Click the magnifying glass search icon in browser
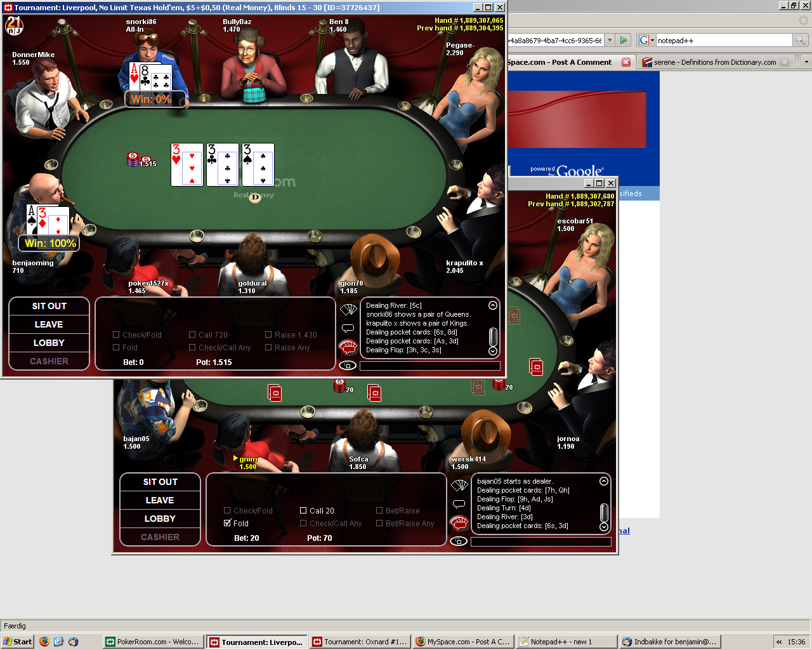The image size is (812, 650). coord(800,40)
